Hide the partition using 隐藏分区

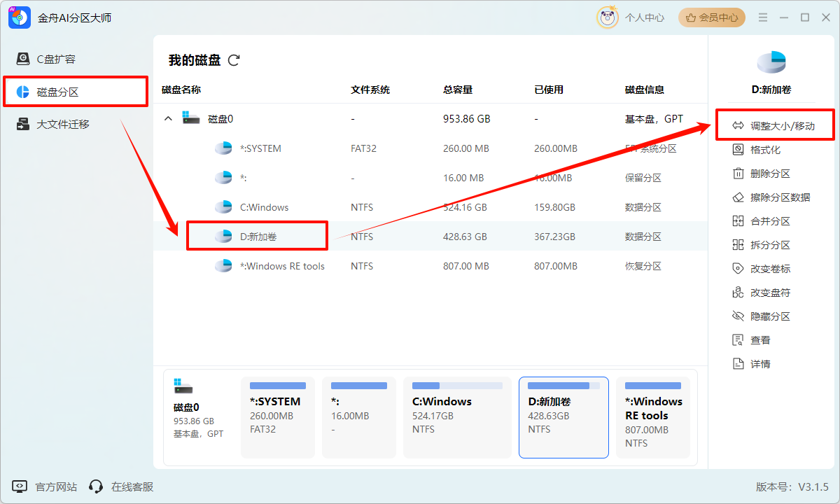(763, 316)
